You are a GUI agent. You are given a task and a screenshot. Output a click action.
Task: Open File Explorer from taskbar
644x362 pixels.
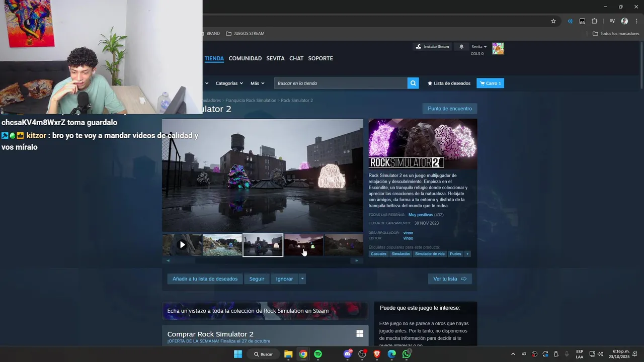click(x=288, y=354)
